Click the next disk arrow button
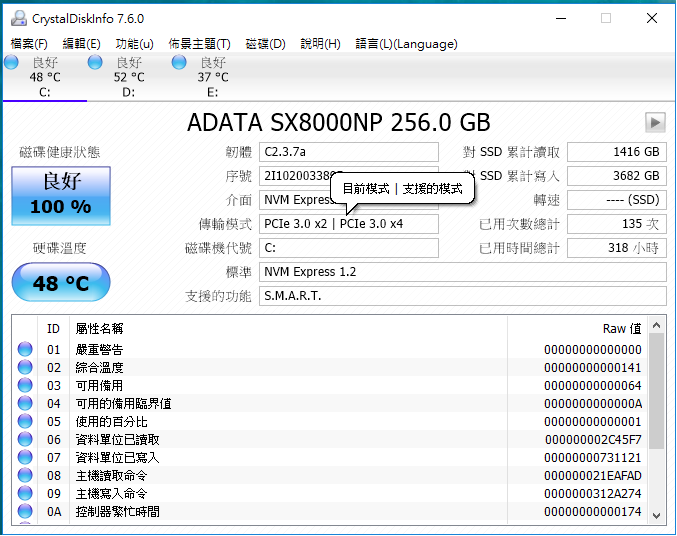 pyautogui.click(x=655, y=123)
